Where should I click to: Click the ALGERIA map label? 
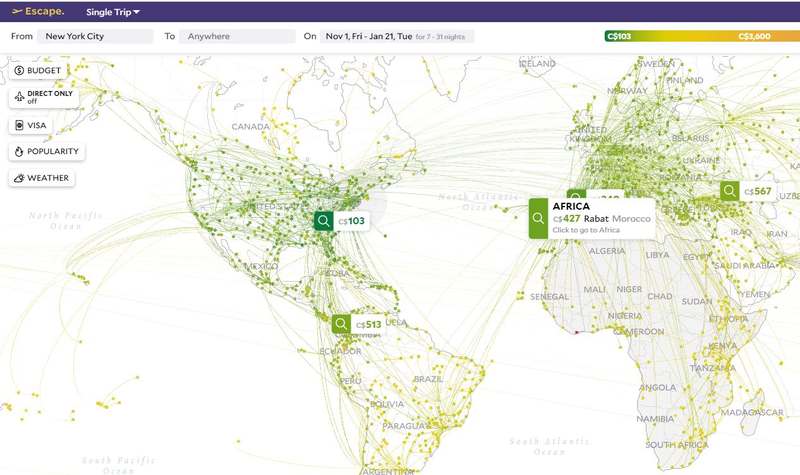[607, 251]
